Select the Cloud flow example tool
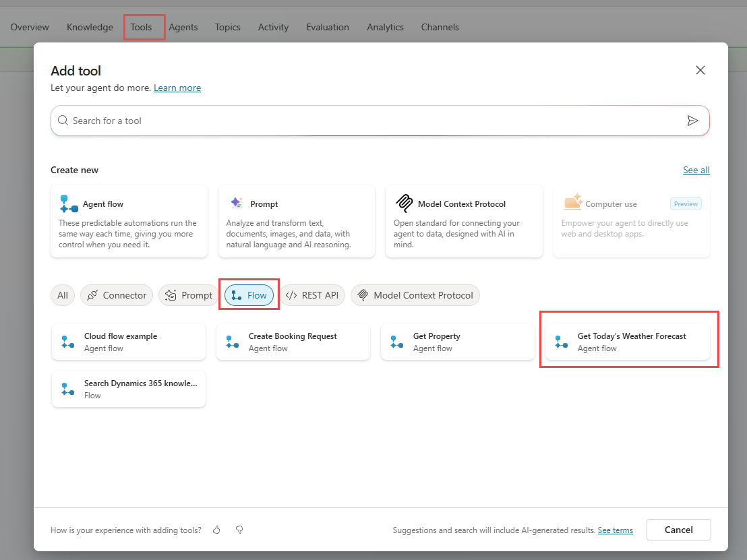Image resolution: width=747 pixels, height=560 pixels. (129, 342)
